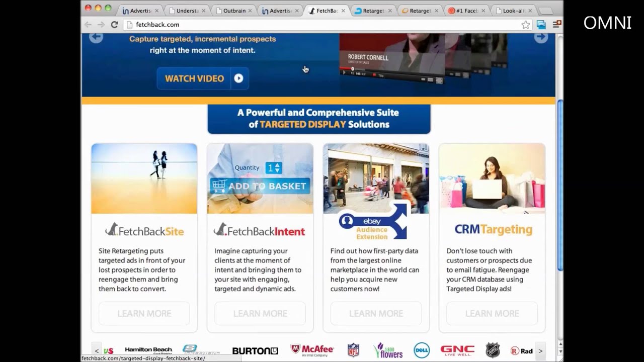Image resolution: width=644 pixels, height=362 pixels.
Task: Open the woman with laptop thumbnail
Action: tap(492, 178)
